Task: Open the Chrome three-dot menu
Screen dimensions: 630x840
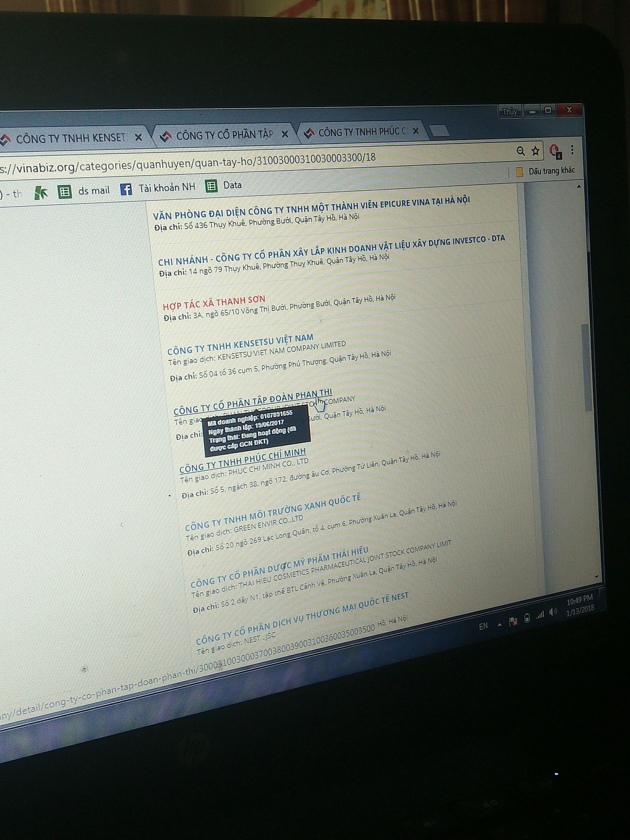Action: point(572,150)
